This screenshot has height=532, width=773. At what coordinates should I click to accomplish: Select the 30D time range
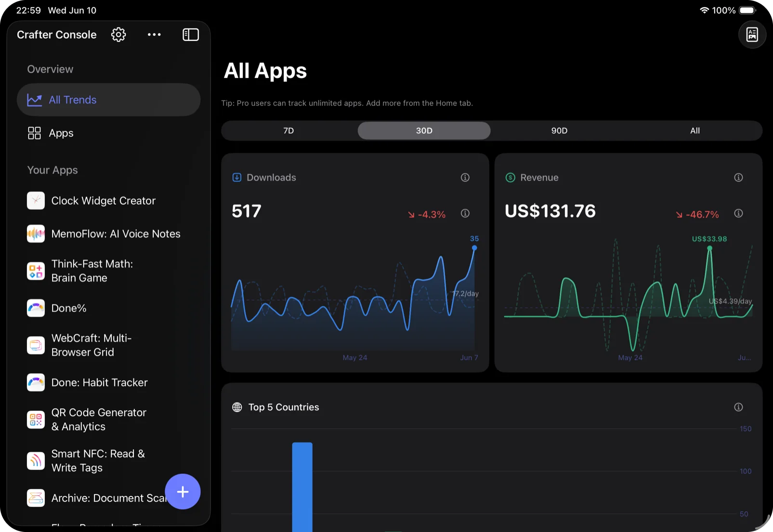click(x=424, y=131)
